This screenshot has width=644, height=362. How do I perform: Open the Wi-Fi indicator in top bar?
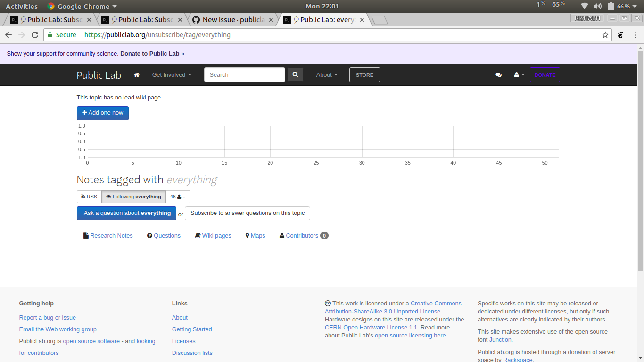tap(585, 6)
